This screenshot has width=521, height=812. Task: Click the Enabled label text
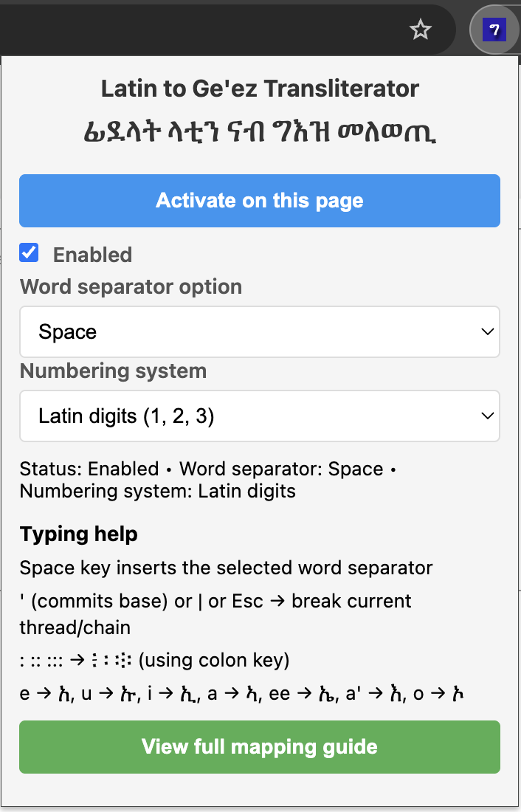click(x=92, y=254)
